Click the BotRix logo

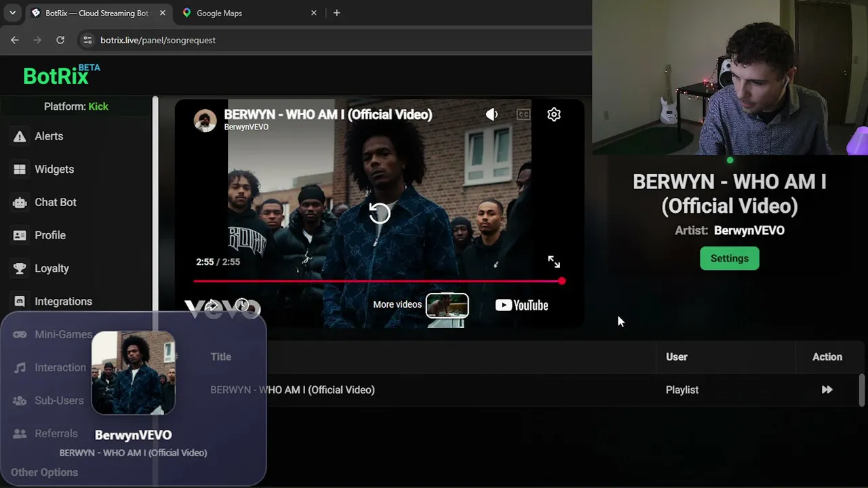(56, 76)
